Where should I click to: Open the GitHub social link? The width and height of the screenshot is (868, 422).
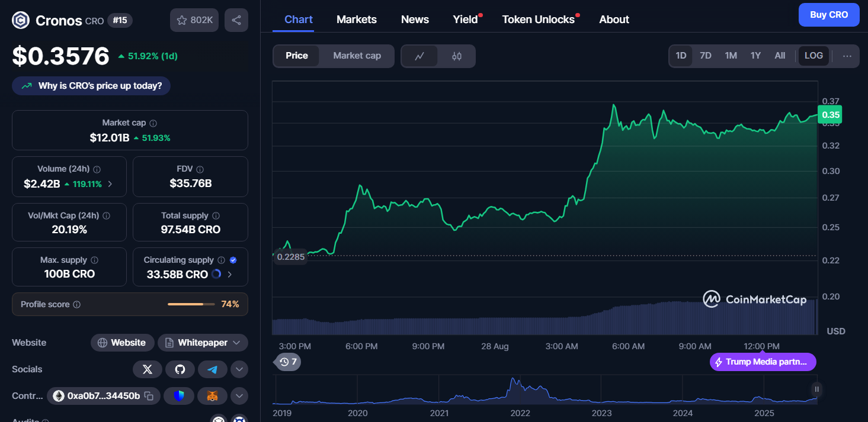tap(180, 369)
